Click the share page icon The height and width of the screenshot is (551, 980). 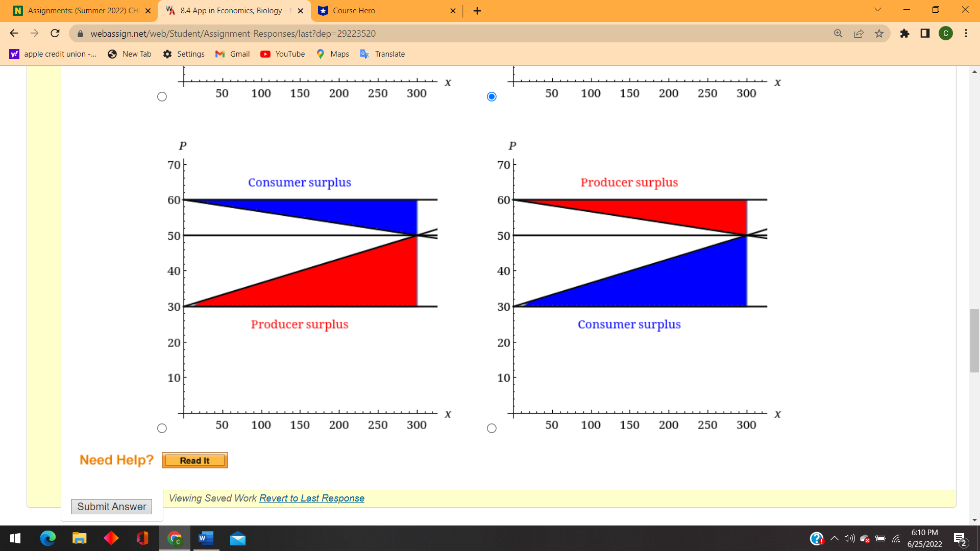(859, 34)
